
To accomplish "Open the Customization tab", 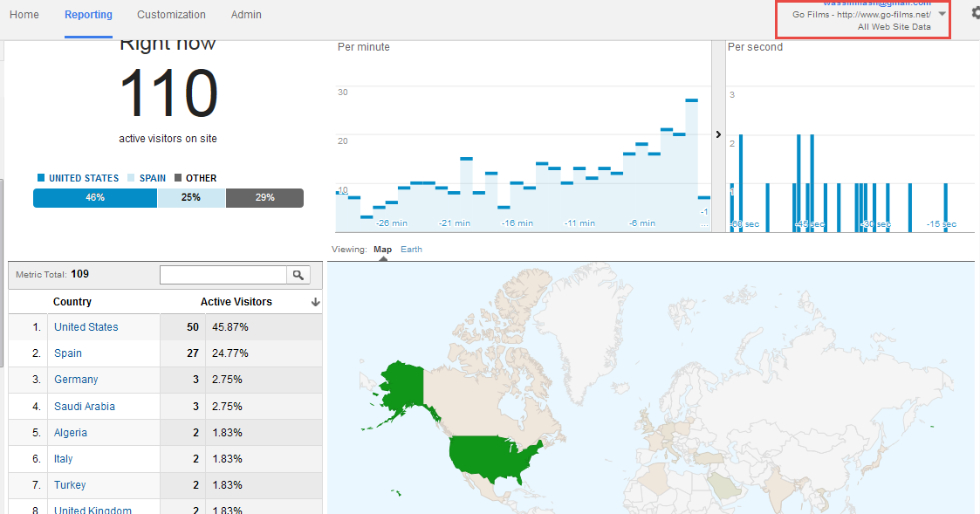I will click(171, 14).
